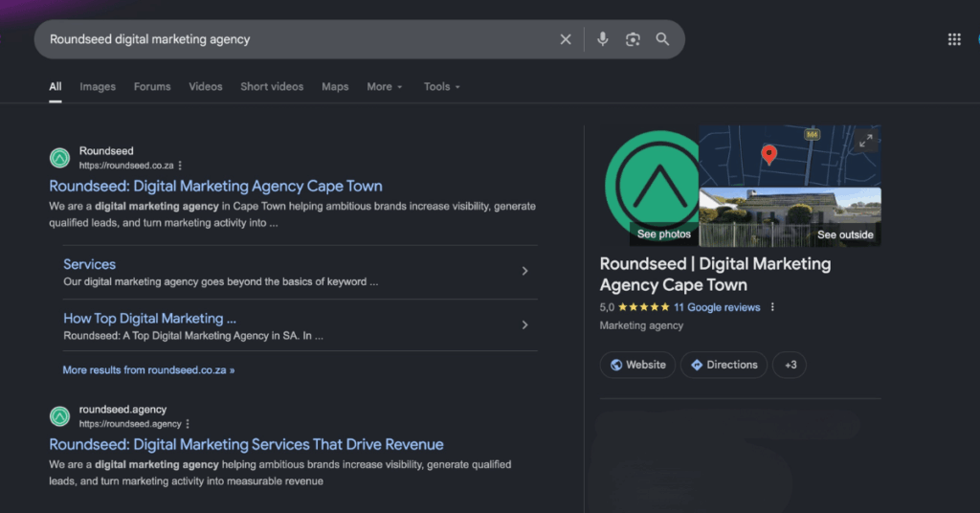Switch to the Forums tab
The width and height of the screenshot is (980, 513).
tap(152, 87)
